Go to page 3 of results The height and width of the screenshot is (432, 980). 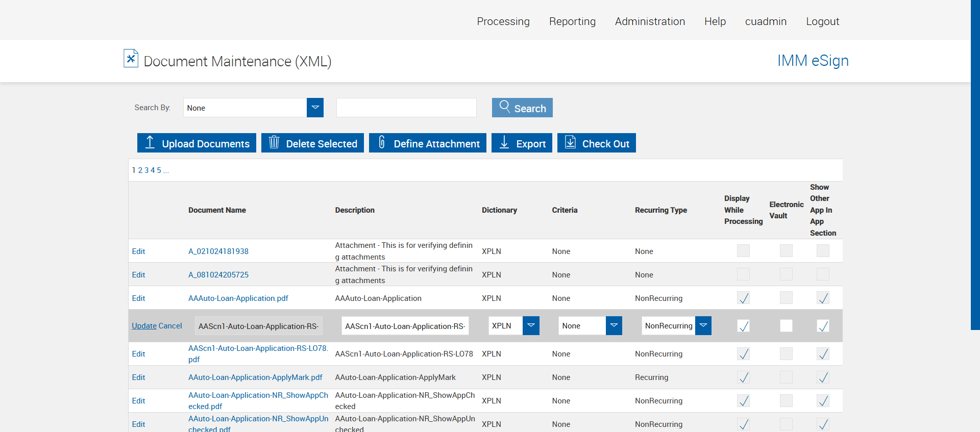pos(146,170)
